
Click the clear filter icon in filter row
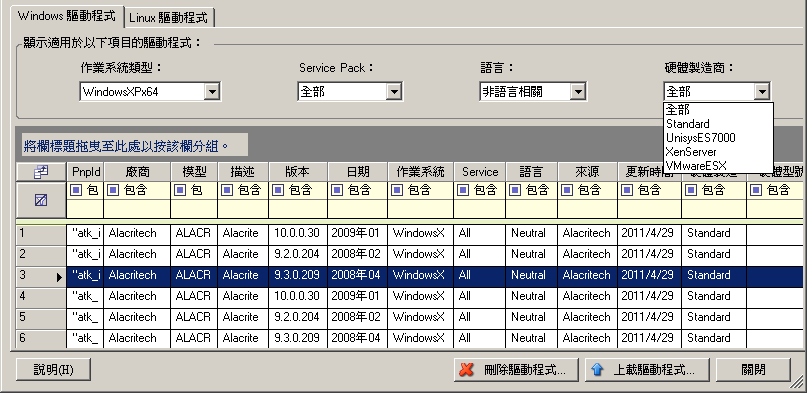pyautogui.click(x=41, y=200)
